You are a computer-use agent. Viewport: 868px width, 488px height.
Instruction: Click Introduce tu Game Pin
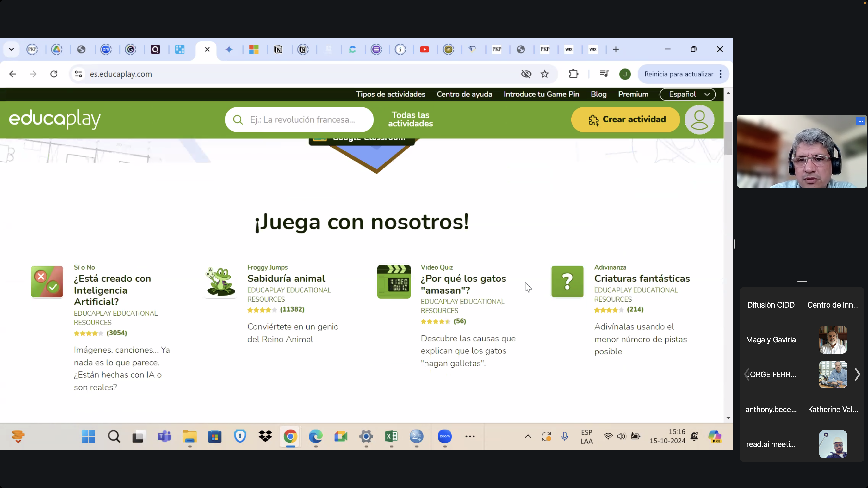[x=542, y=94]
